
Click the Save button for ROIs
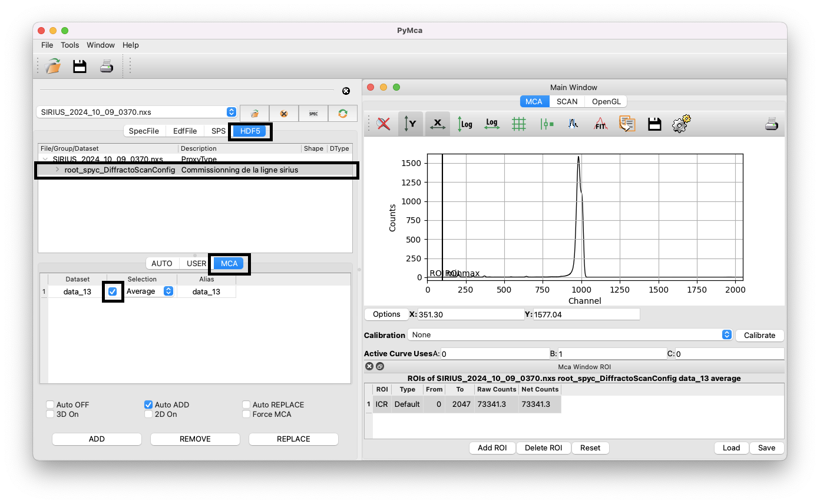tap(767, 447)
